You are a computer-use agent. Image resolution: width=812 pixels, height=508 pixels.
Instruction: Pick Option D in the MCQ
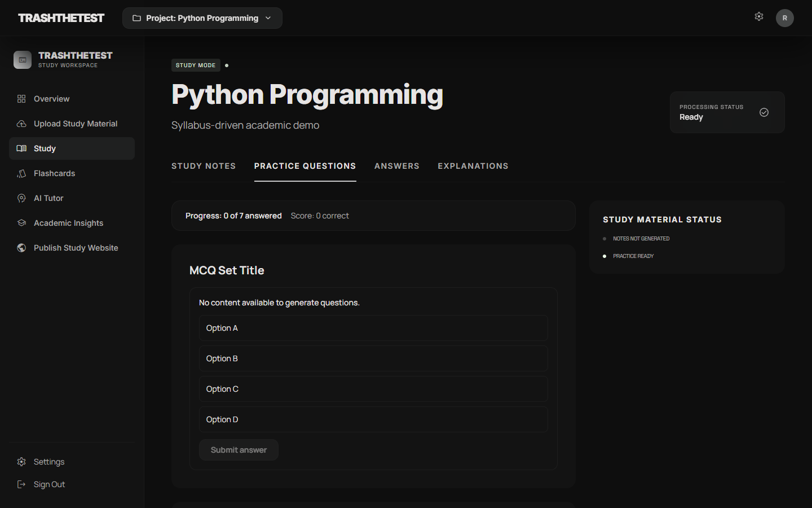373,419
